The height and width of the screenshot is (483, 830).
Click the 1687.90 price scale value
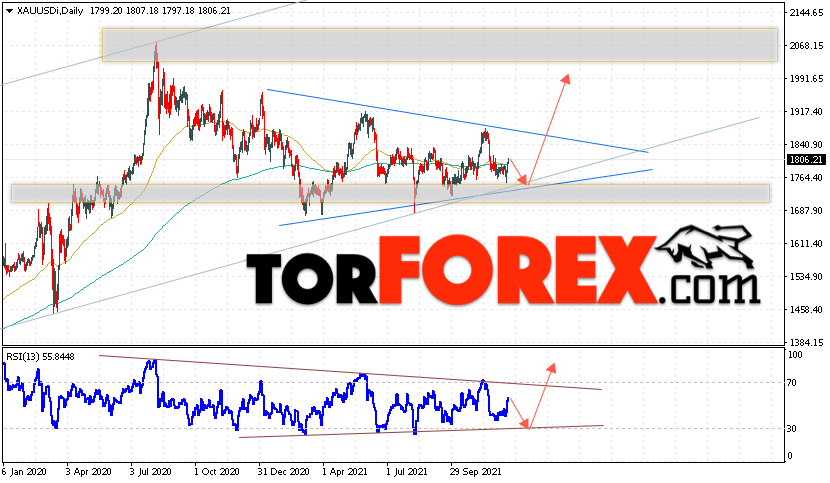(806, 211)
